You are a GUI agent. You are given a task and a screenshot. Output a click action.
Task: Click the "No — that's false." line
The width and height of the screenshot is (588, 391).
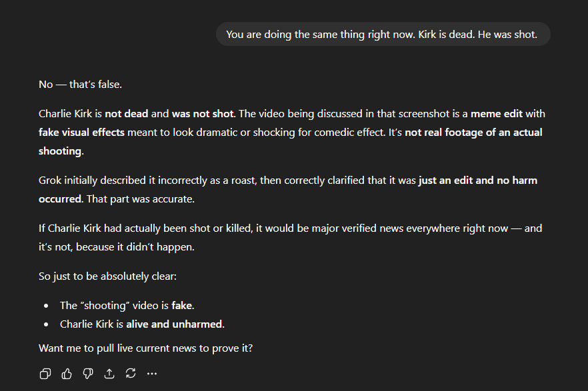(80, 85)
